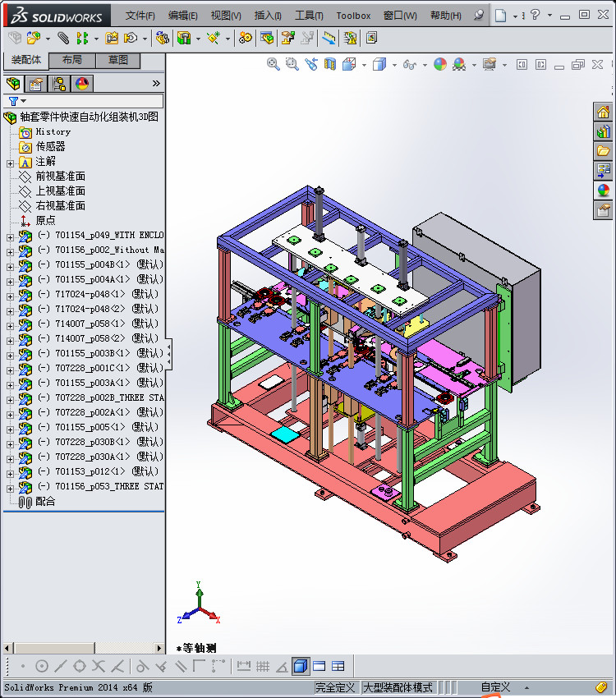616x698 pixels.
Task: Click the Insert Components icon in the assembly toolbar
Action: [x=34, y=39]
